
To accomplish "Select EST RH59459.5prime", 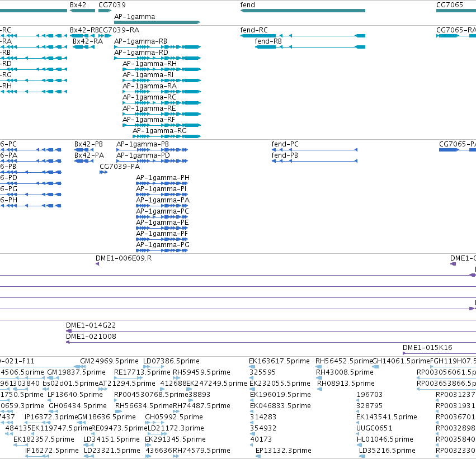I will [x=201, y=372].
